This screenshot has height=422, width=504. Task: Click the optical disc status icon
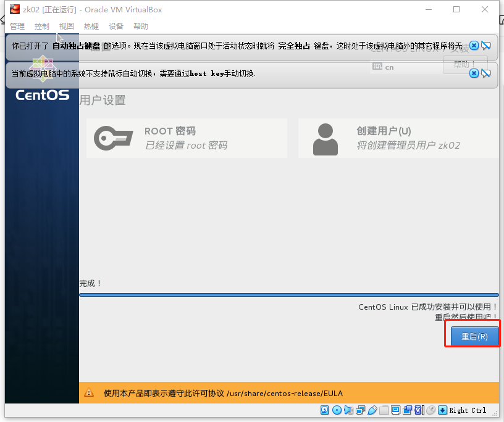tap(337, 410)
